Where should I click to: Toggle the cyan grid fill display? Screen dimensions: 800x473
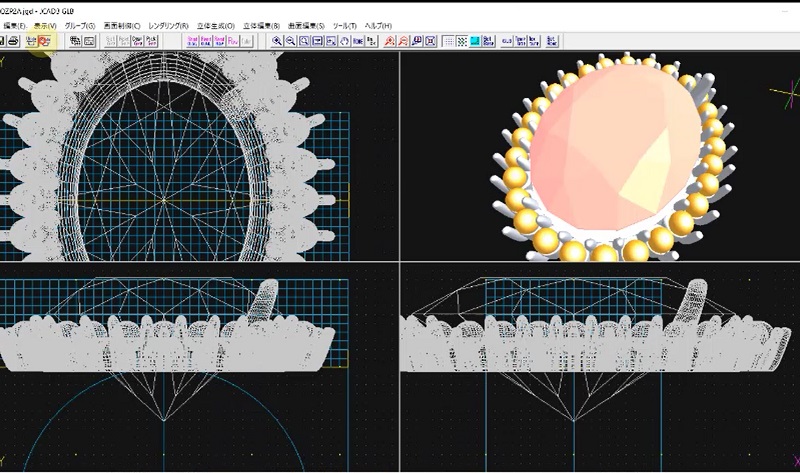(475, 41)
